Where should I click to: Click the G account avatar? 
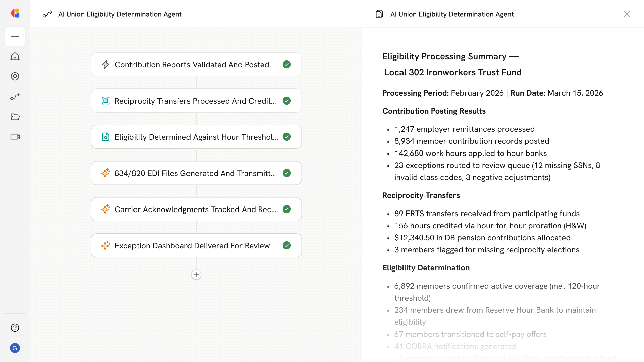(15, 348)
